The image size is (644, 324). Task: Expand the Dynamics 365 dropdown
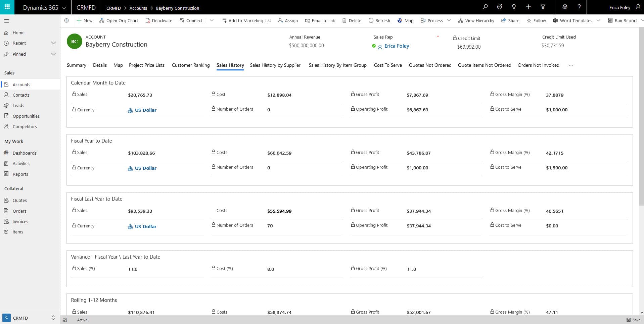(x=64, y=8)
